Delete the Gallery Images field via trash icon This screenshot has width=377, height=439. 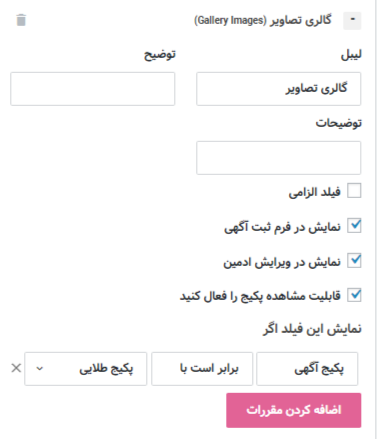21,20
